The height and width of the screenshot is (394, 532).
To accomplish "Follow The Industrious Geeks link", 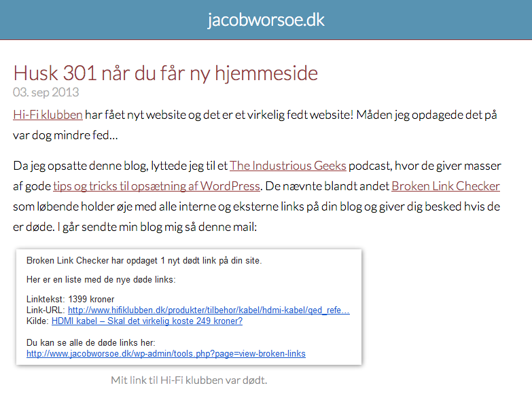I will (288, 166).
